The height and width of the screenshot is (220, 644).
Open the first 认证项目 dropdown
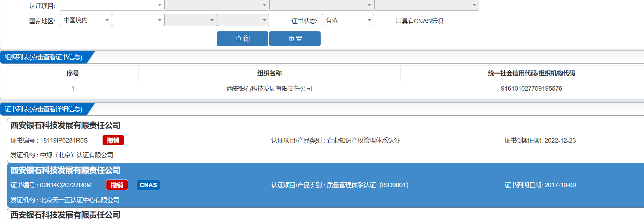coord(112,5)
